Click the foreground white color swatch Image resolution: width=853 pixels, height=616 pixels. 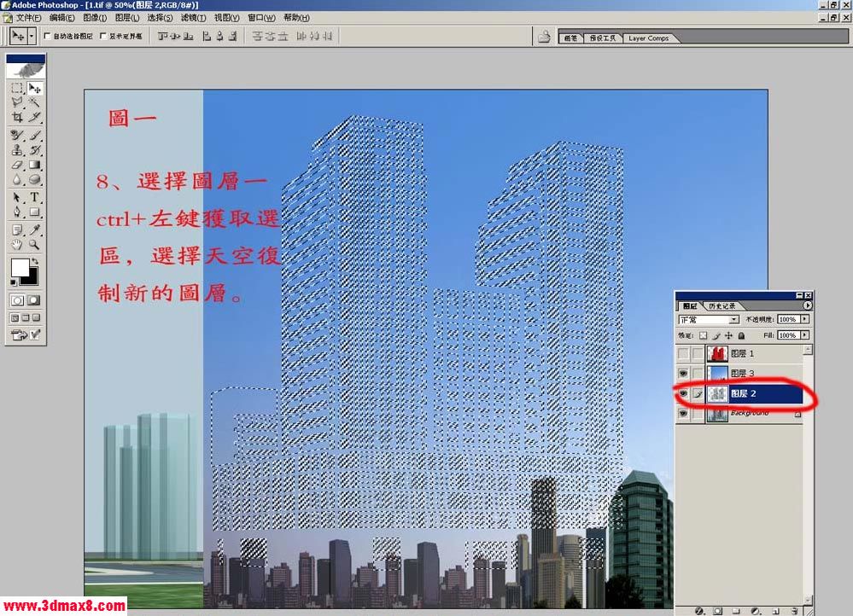pyautogui.click(x=20, y=268)
